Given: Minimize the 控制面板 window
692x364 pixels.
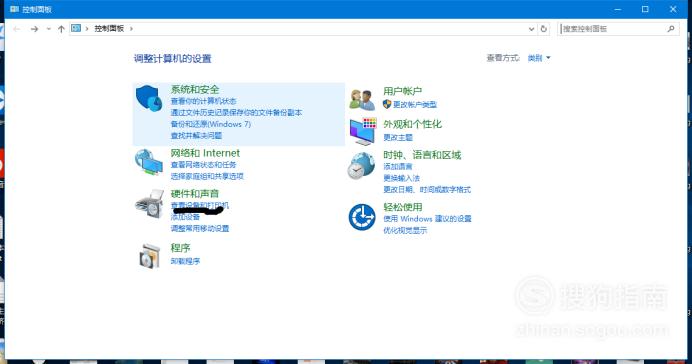Looking at the screenshot, I should tap(618, 9).
